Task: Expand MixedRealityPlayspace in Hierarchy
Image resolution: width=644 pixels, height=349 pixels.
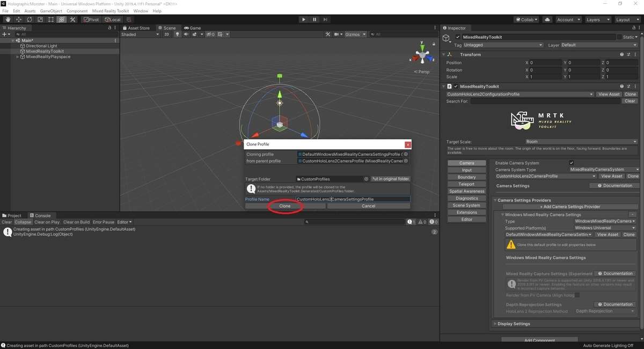Action: pyautogui.click(x=17, y=57)
